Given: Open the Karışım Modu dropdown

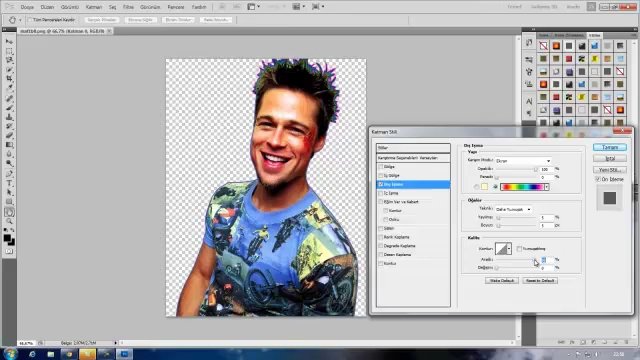Looking at the screenshot, I should 523,161.
